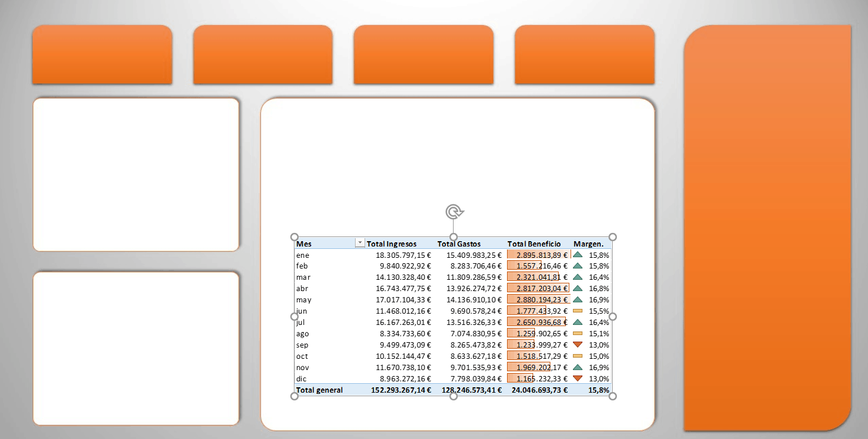The image size is (868, 439).
Task: Click the green up triangle in abr row
Action: tap(578, 288)
